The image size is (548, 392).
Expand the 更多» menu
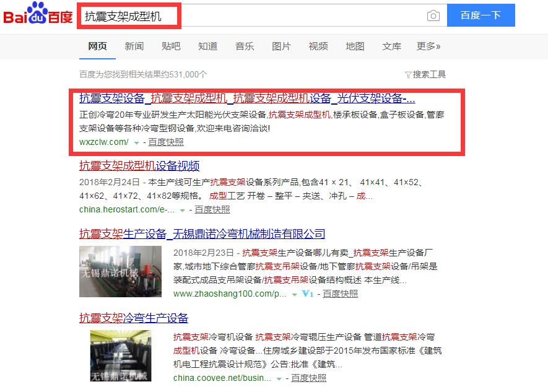click(428, 46)
